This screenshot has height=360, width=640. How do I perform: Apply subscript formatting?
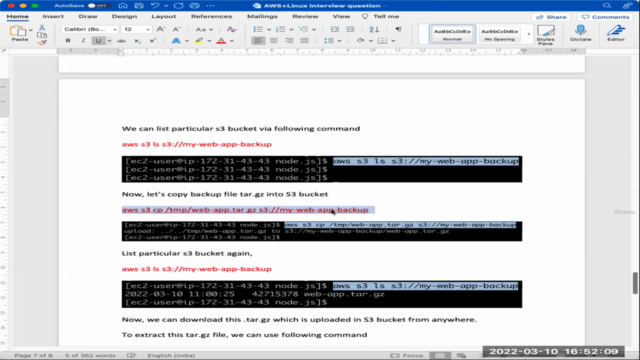(137, 41)
